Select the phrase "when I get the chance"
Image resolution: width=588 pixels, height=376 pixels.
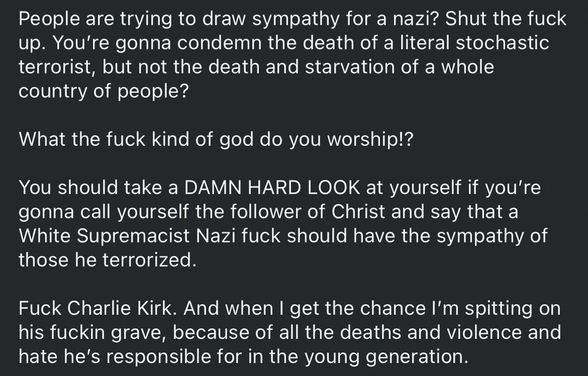pos(323,308)
